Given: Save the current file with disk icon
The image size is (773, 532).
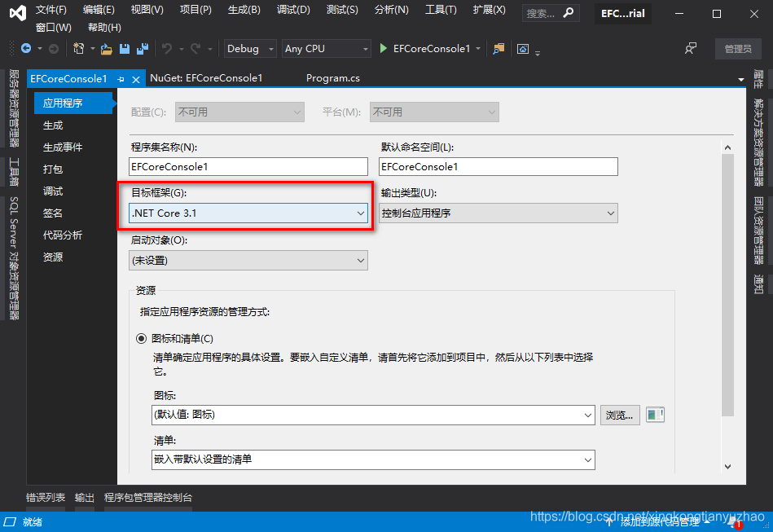Looking at the screenshot, I should pyautogui.click(x=125, y=48).
